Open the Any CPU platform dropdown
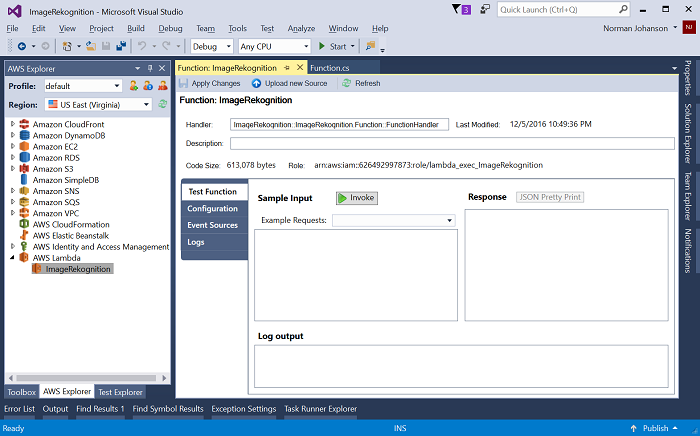The image size is (700, 436). point(306,46)
